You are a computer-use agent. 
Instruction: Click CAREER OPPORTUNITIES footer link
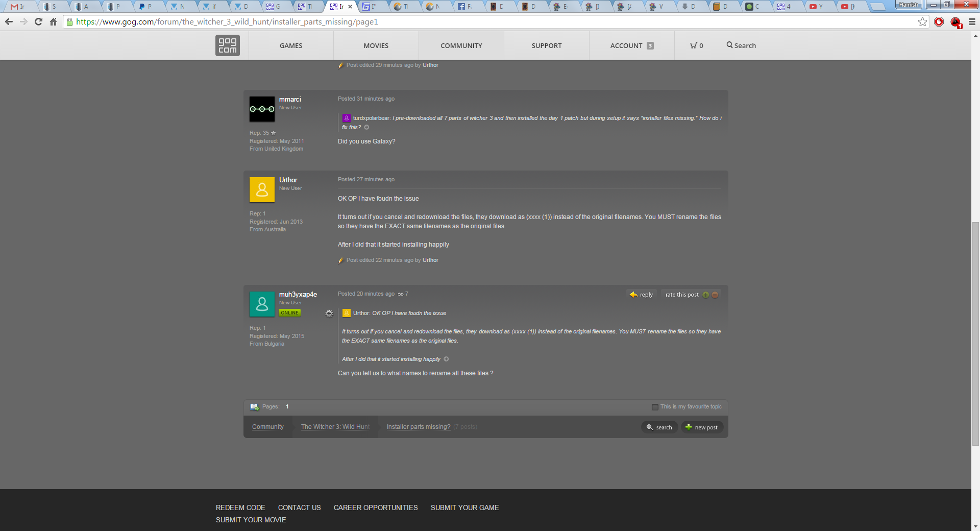point(376,508)
